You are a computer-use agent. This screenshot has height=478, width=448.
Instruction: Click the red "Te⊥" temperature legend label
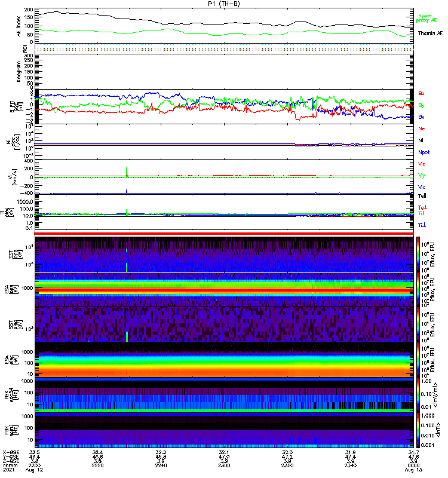pos(422,207)
